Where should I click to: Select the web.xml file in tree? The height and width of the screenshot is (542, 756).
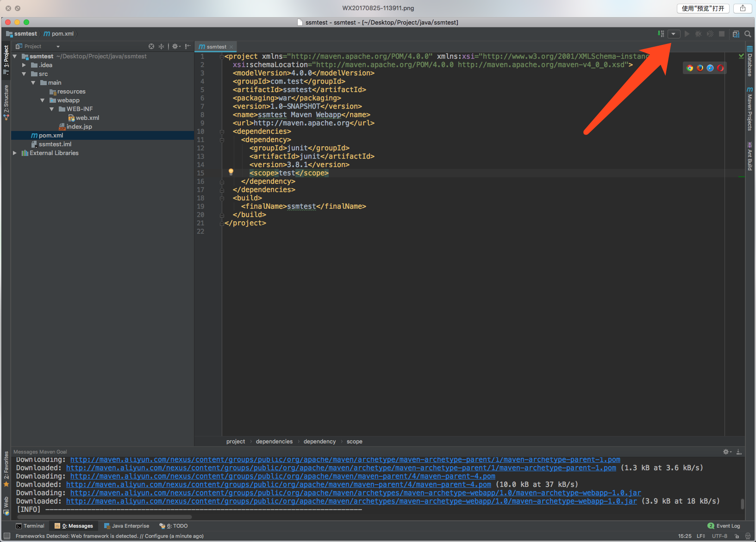[87, 118]
